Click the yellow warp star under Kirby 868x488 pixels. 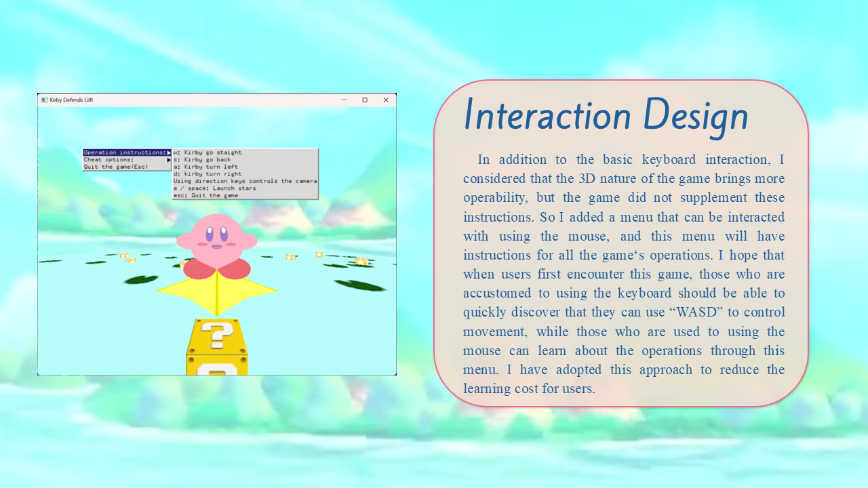tap(217, 291)
